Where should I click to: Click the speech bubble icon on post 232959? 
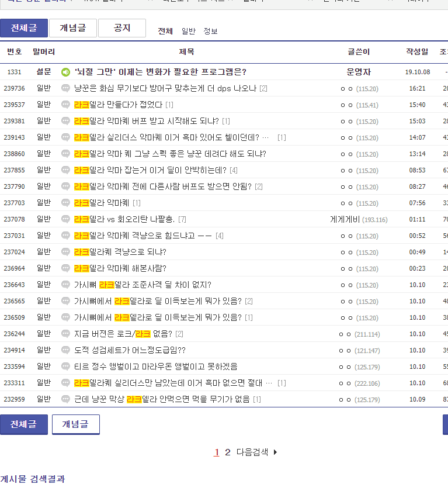[65, 399]
